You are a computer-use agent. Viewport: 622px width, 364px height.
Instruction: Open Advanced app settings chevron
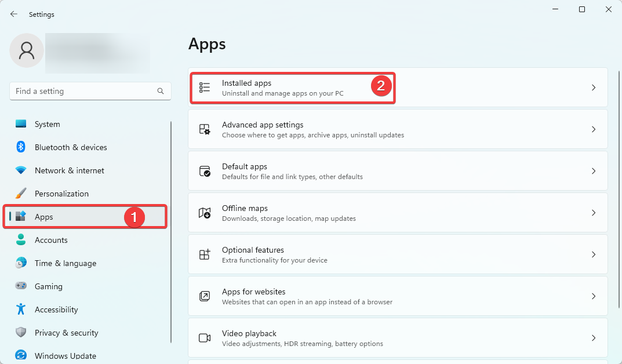[x=594, y=129]
